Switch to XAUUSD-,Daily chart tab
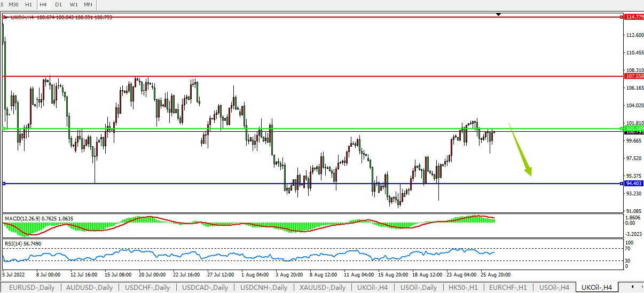Image resolution: width=644 pixels, height=293 pixels. [322, 288]
